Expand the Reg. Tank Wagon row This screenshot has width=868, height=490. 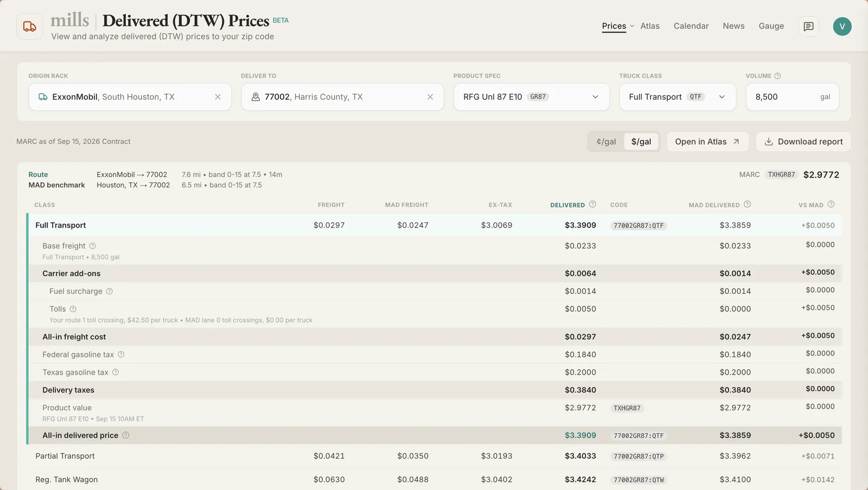(435, 480)
